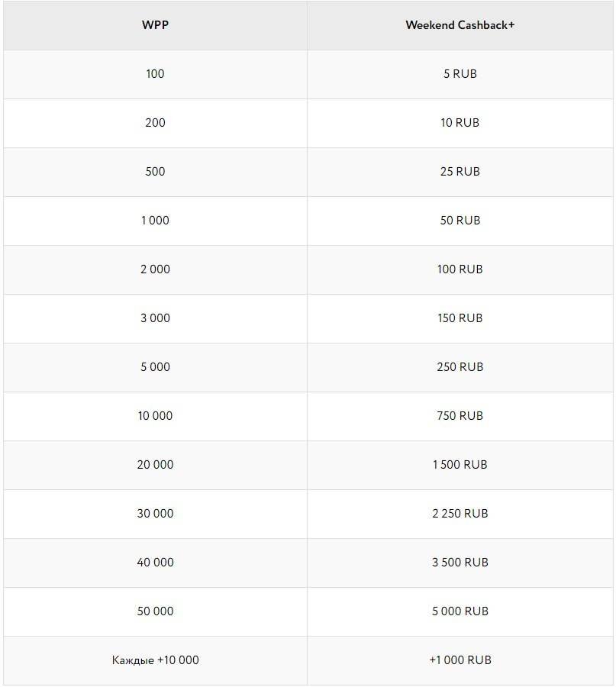616x687 pixels.
Task: Click the 25 RUB cashback value
Action: point(460,172)
